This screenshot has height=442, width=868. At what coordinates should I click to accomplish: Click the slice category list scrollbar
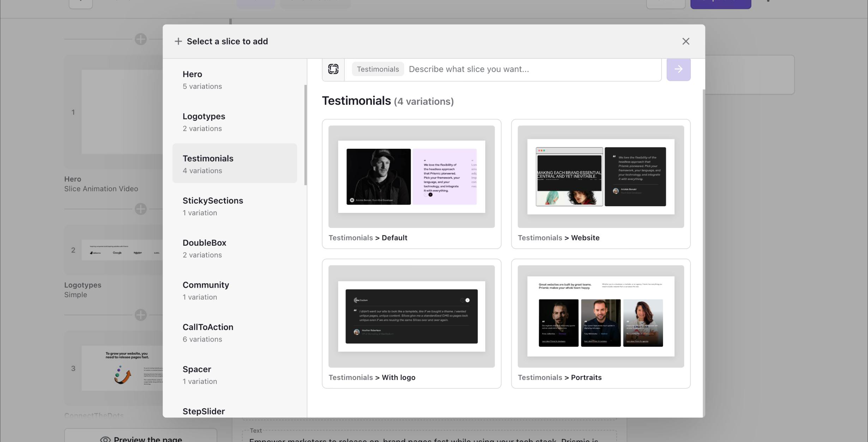pos(306,135)
